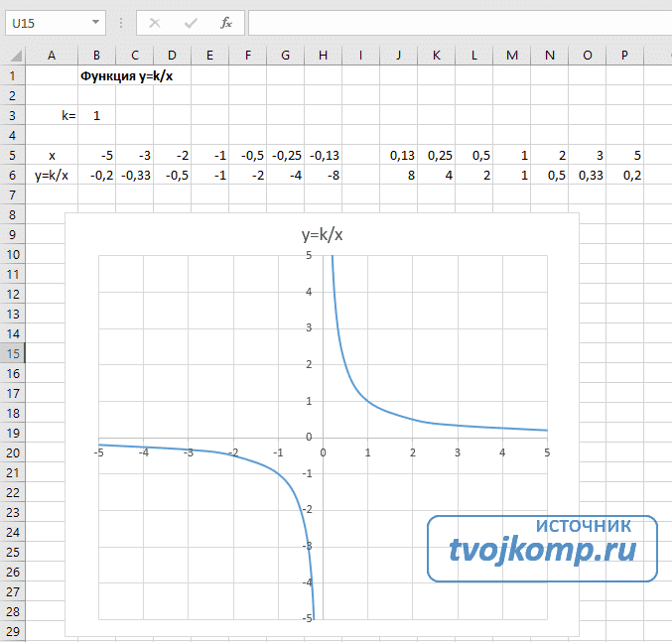The width and height of the screenshot is (672, 642).
Task: Select column B header
Action: point(96,57)
